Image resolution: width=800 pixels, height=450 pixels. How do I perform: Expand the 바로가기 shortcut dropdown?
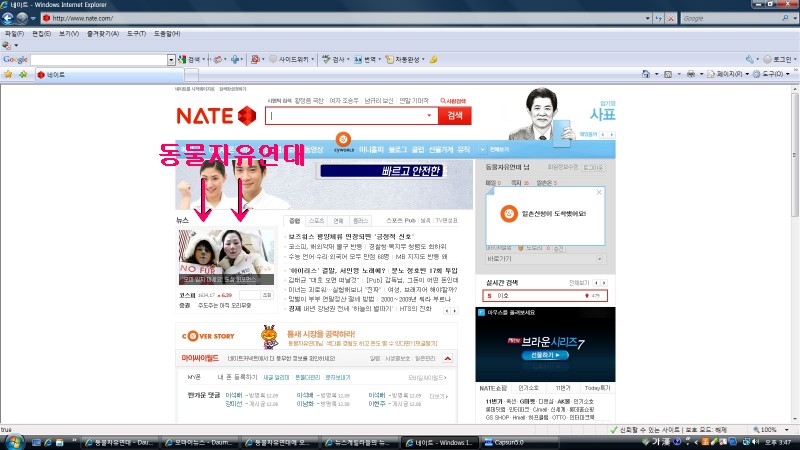tap(599, 259)
